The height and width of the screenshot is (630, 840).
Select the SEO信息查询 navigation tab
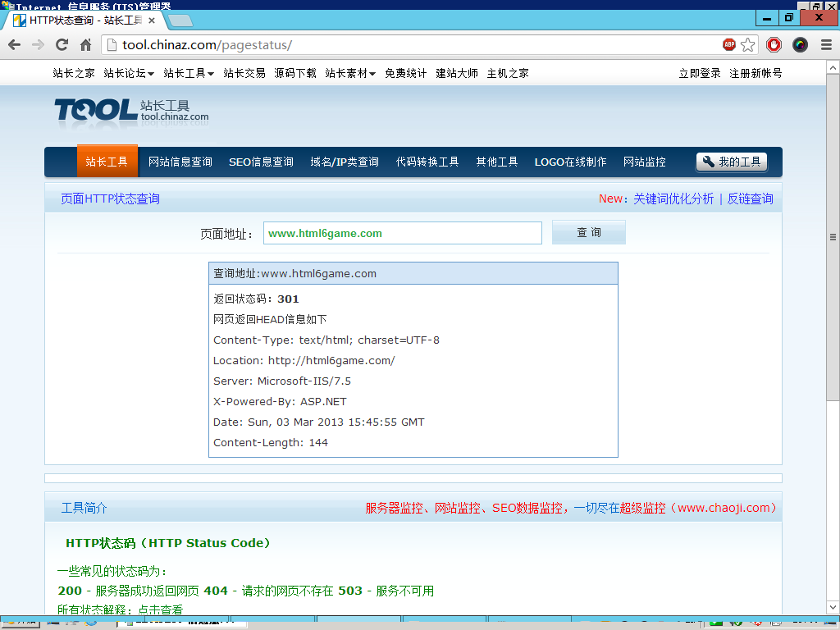(261, 162)
